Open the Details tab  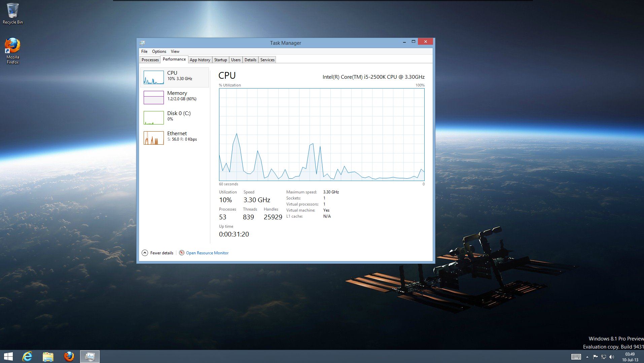tap(250, 60)
